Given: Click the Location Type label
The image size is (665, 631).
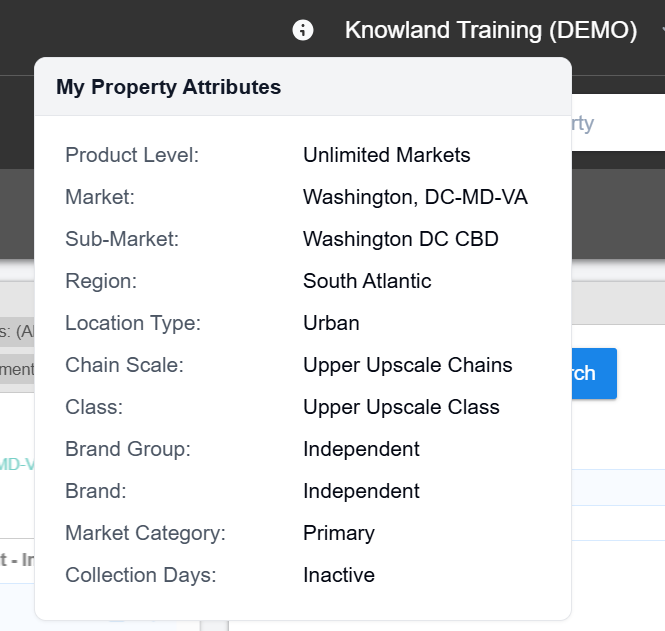Looking at the screenshot, I should coord(133,323).
